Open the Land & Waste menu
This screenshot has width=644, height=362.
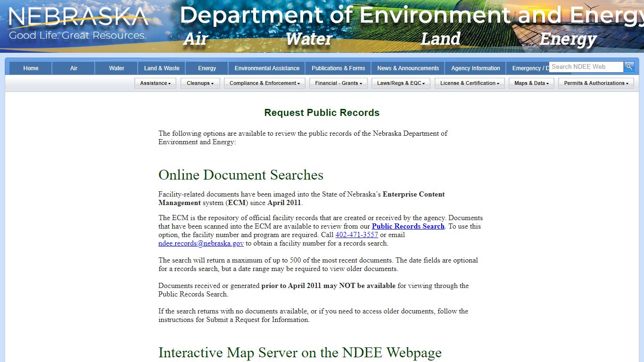(162, 68)
